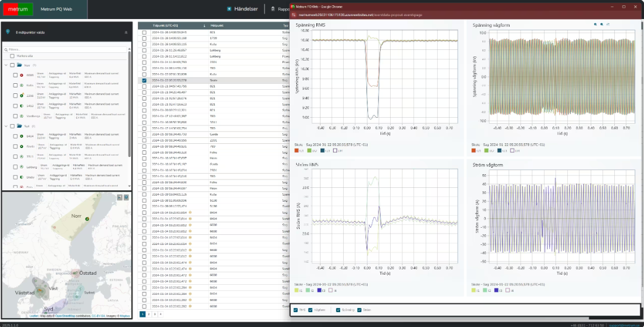Image resolution: width=644 pixels, height=327 pixels.
Task: Click the site info icon in popup address bar
Action: (294, 15)
